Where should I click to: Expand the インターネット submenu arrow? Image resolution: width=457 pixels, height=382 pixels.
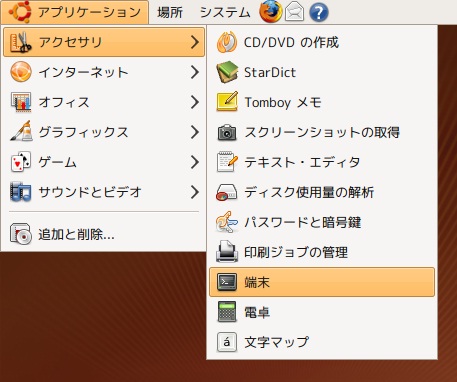(x=195, y=72)
